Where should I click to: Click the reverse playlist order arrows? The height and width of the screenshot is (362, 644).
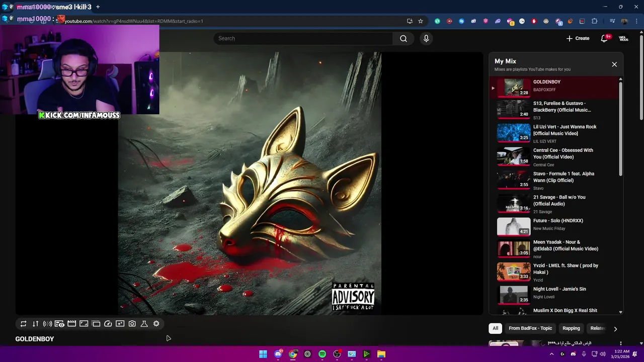click(35, 324)
